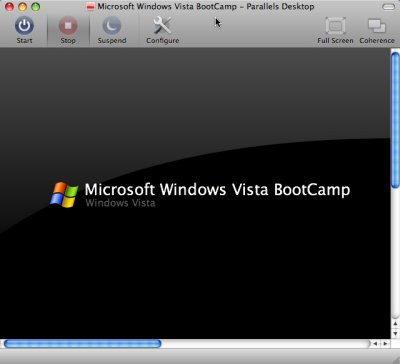Click the Start power icon
This screenshot has width=400, height=364.
pyautogui.click(x=24, y=26)
